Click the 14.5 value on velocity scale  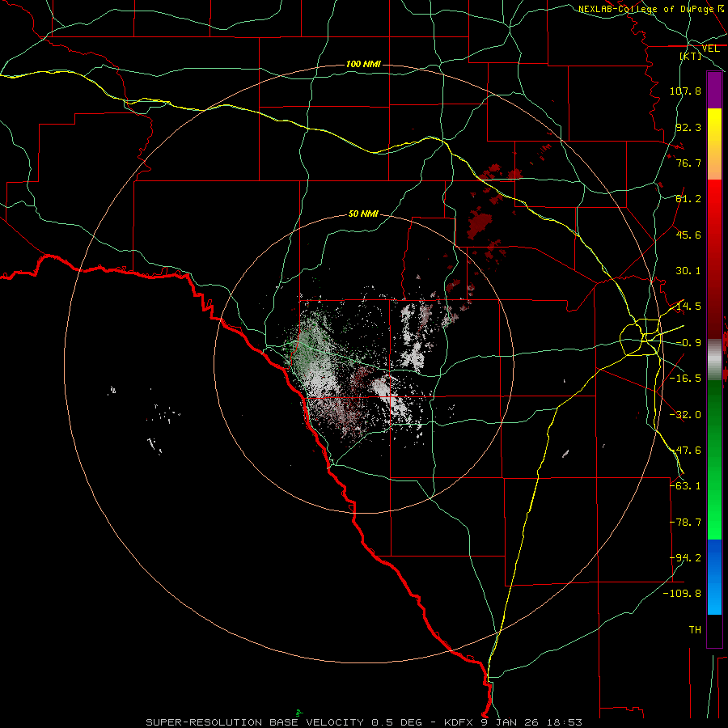coord(688,307)
